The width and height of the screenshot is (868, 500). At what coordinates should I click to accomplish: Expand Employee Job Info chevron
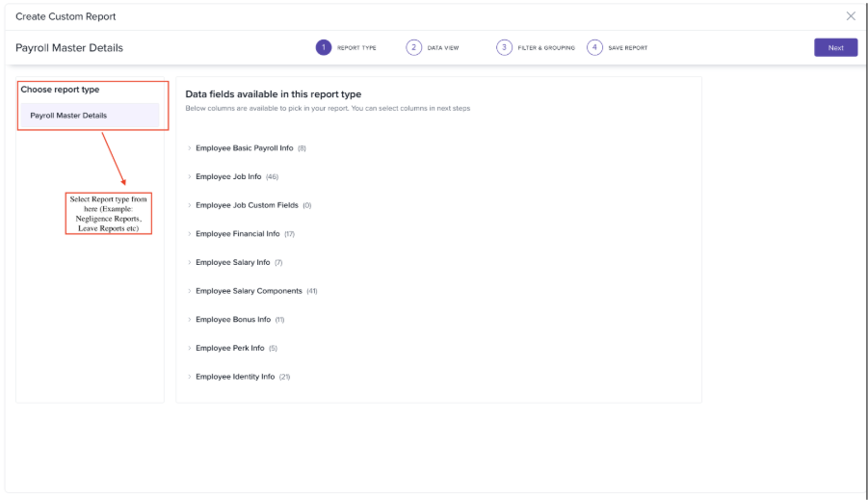point(189,177)
